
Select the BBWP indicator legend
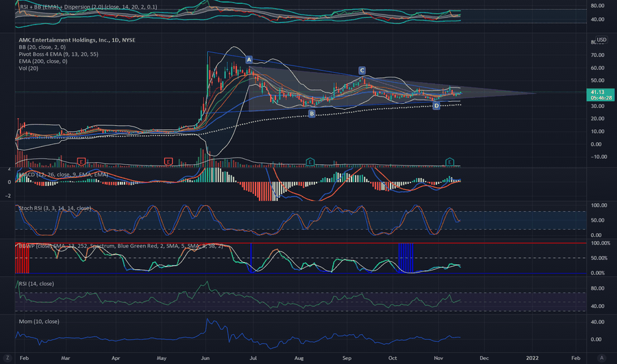tap(120, 246)
